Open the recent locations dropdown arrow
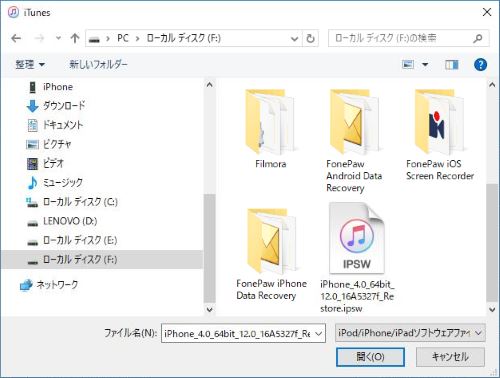The height and width of the screenshot is (378, 500). click(x=58, y=38)
